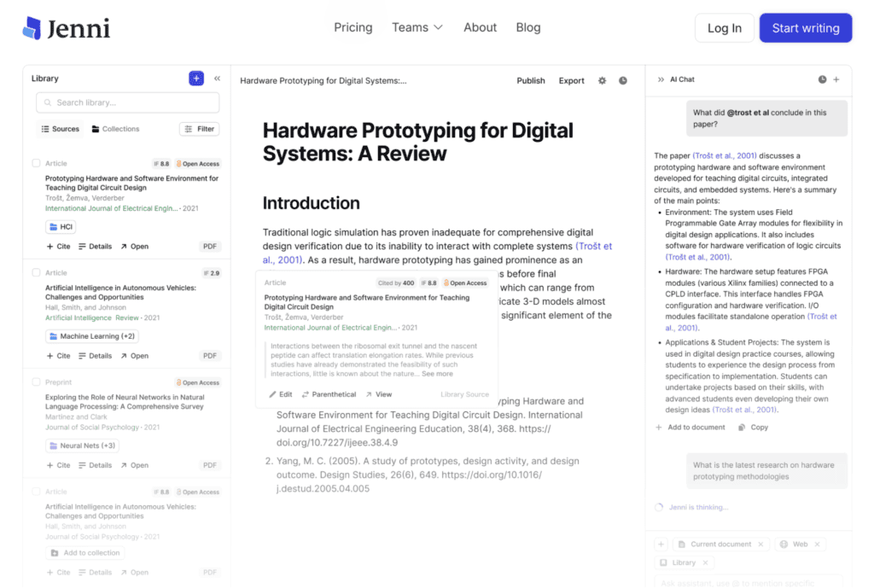Start new chat with plus icon
The width and height of the screenshot is (874, 588).
(x=836, y=79)
